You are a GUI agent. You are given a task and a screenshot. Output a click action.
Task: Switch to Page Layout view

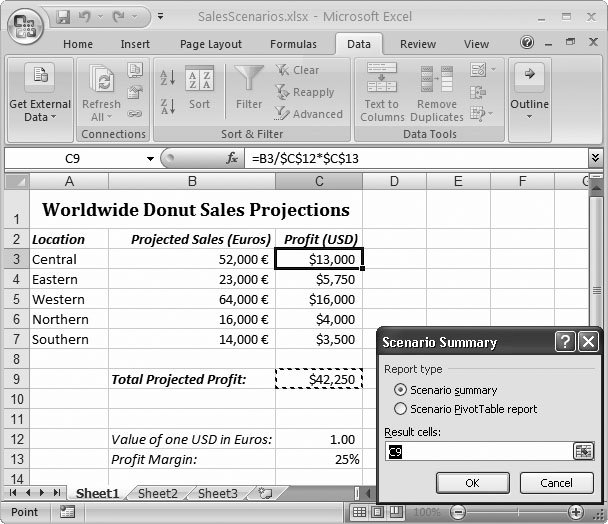click(378, 512)
